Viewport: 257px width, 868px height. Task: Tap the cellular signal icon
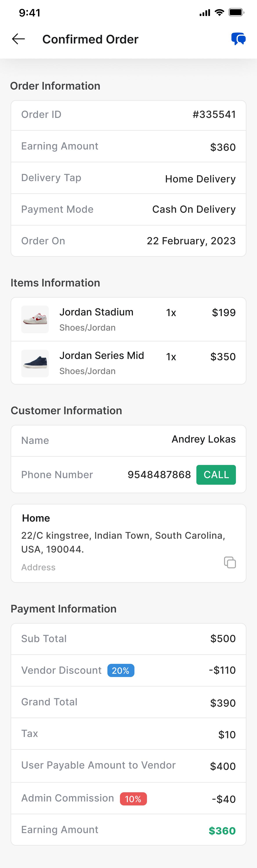205,13
